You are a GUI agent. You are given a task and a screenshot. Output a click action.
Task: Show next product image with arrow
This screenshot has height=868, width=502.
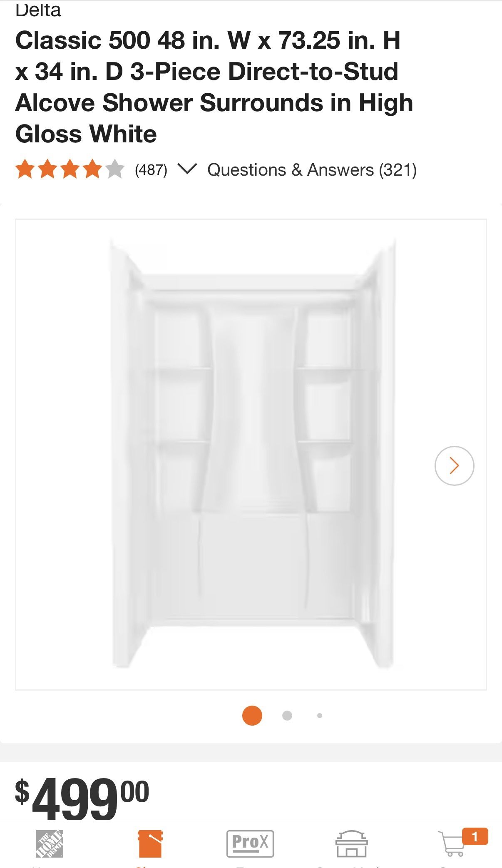pos(454,465)
